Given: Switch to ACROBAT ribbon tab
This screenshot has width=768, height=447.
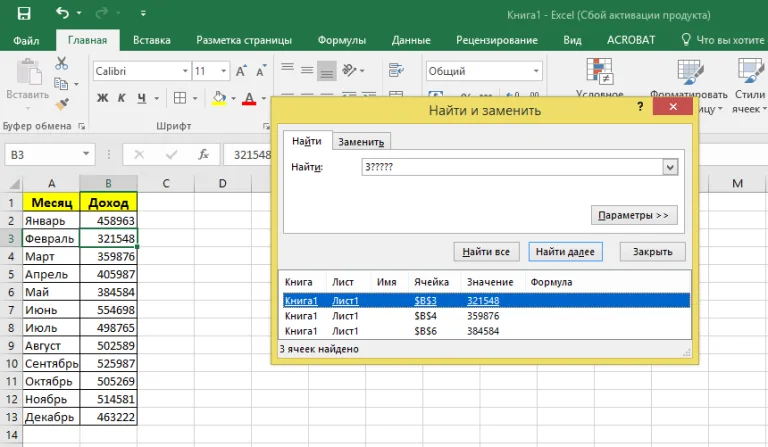Looking at the screenshot, I should pos(631,40).
